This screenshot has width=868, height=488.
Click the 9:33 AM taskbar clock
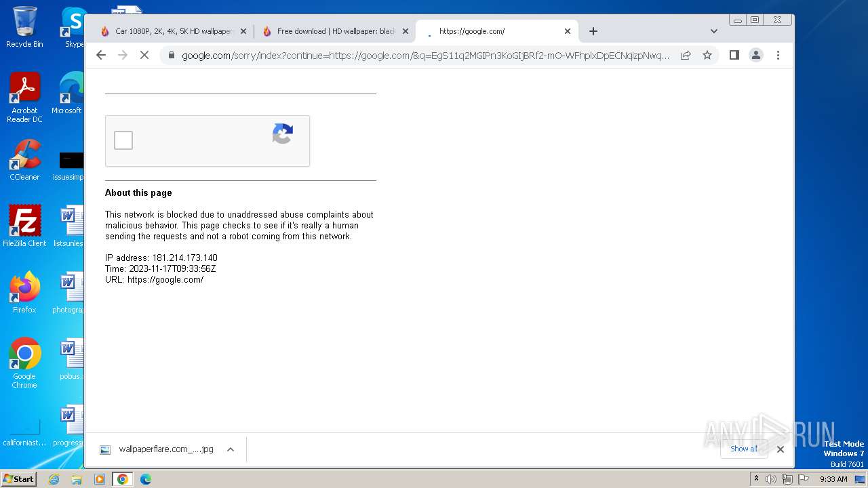(833, 479)
